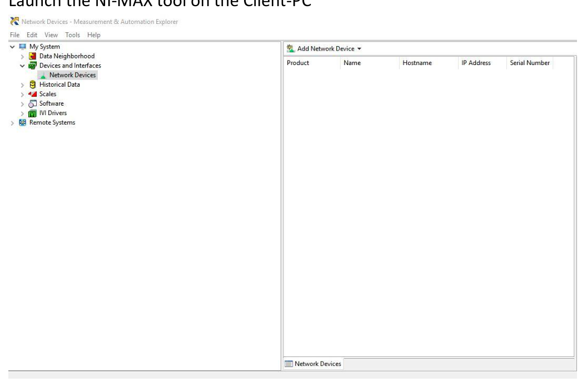The image size is (587, 392).
Task: Select Historical Data tree item
Action: (59, 85)
